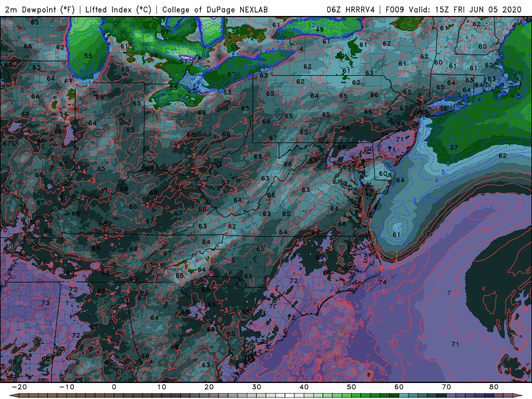Viewport: 532px width, 399px height.
Task: Click the '49' dewpoint value over Lake Ontario
Action: pyautogui.click(x=319, y=30)
